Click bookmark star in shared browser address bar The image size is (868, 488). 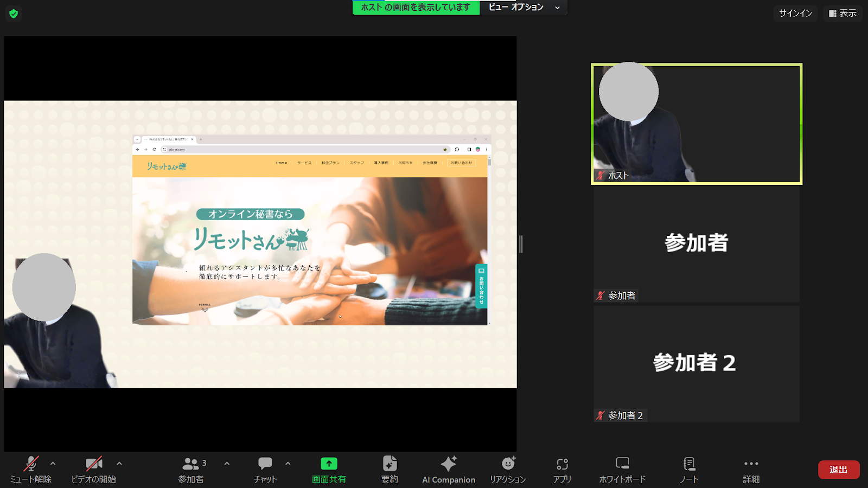(445, 149)
